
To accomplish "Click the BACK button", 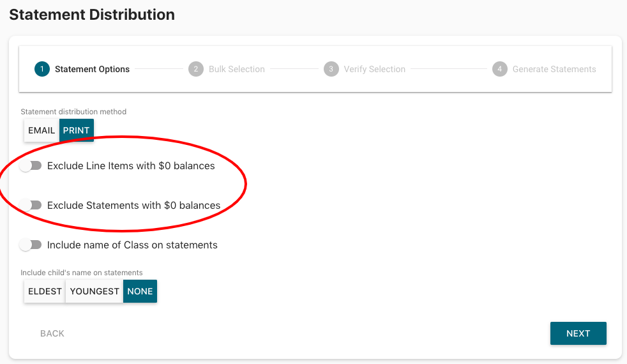I will coord(52,333).
